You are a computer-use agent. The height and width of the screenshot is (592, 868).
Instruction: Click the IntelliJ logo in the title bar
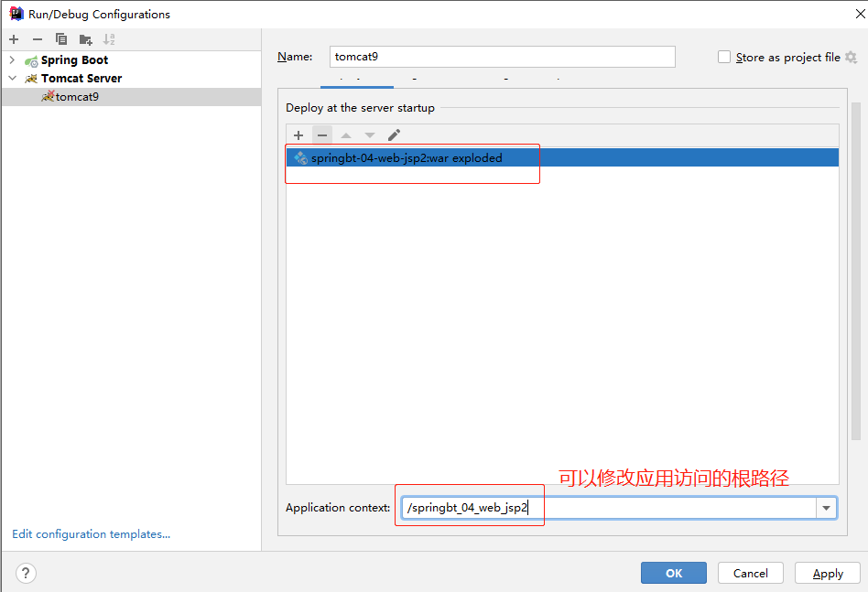point(16,14)
